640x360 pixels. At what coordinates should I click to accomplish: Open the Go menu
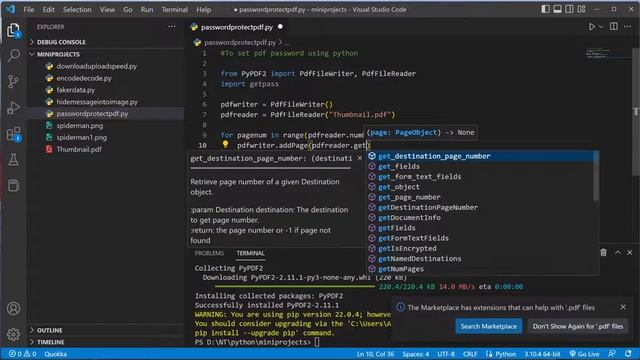[128, 9]
